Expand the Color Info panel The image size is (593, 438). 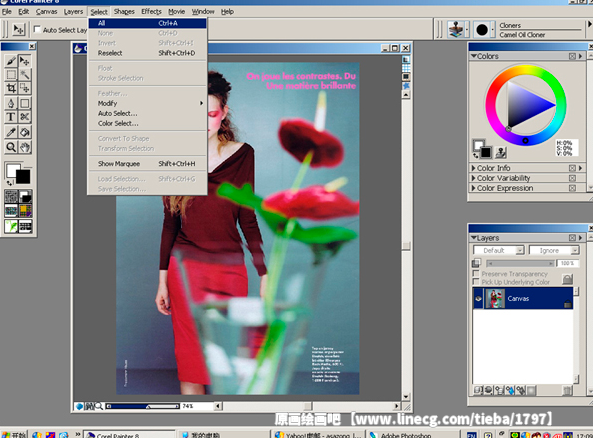[473, 168]
